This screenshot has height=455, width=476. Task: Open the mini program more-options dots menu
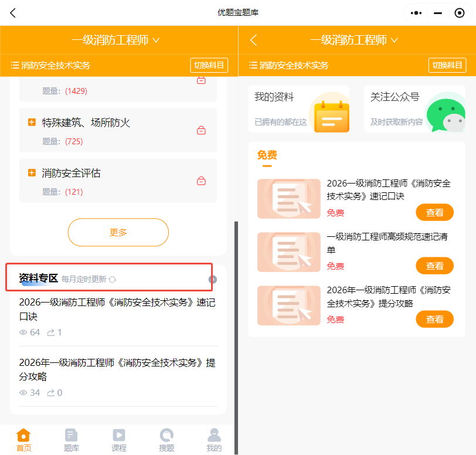coord(416,13)
